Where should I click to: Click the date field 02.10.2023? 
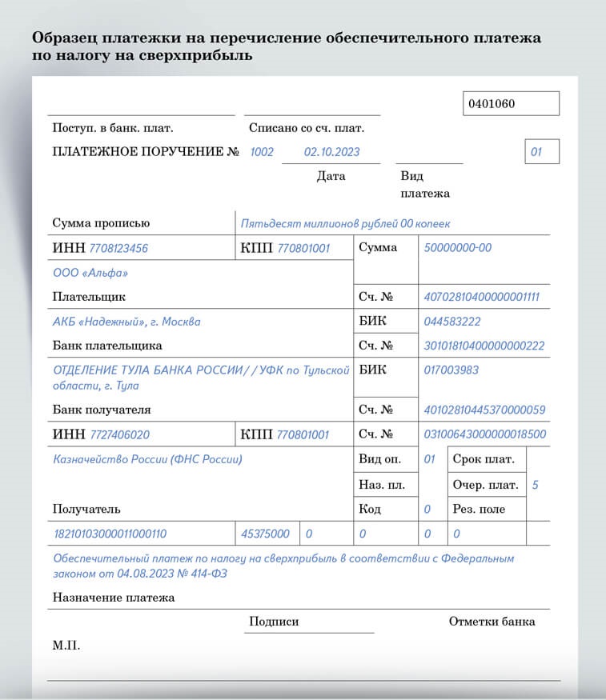(331, 152)
